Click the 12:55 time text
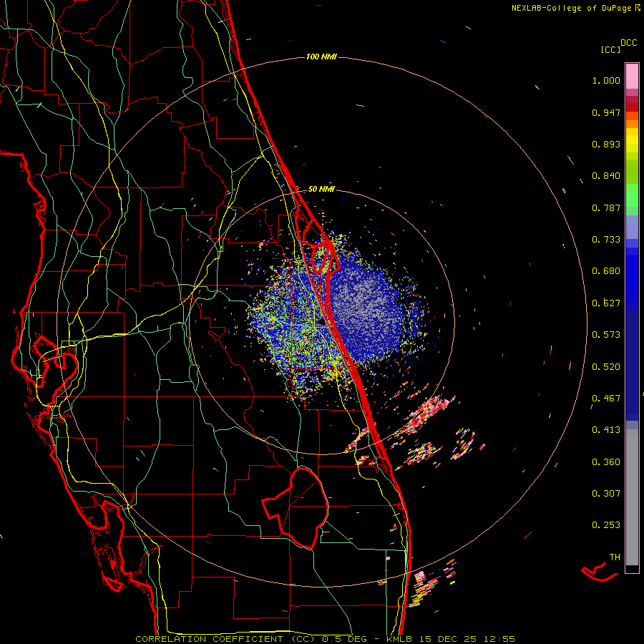This screenshot has width=644, height=644. click(x=499, y=639)
